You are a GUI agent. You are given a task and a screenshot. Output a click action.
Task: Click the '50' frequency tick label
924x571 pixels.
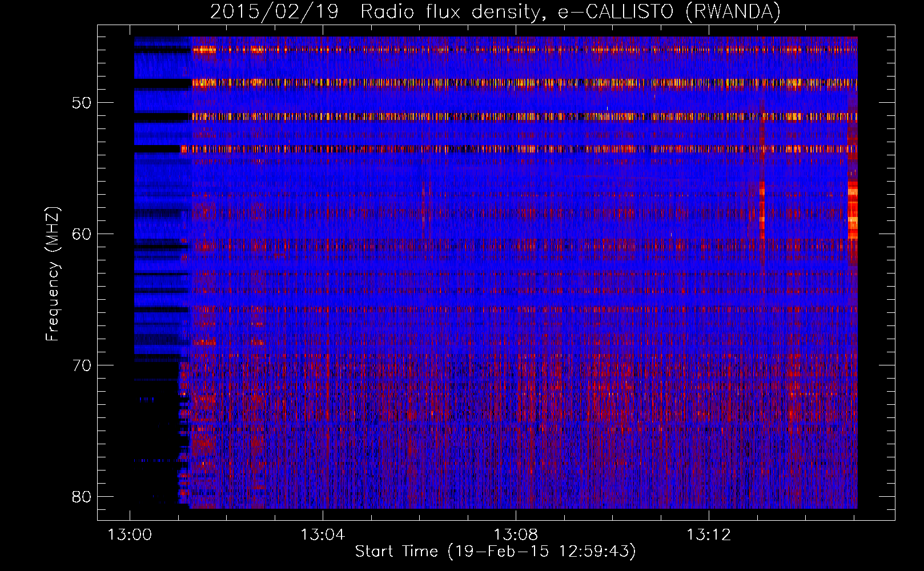click(x=82, y=103)
